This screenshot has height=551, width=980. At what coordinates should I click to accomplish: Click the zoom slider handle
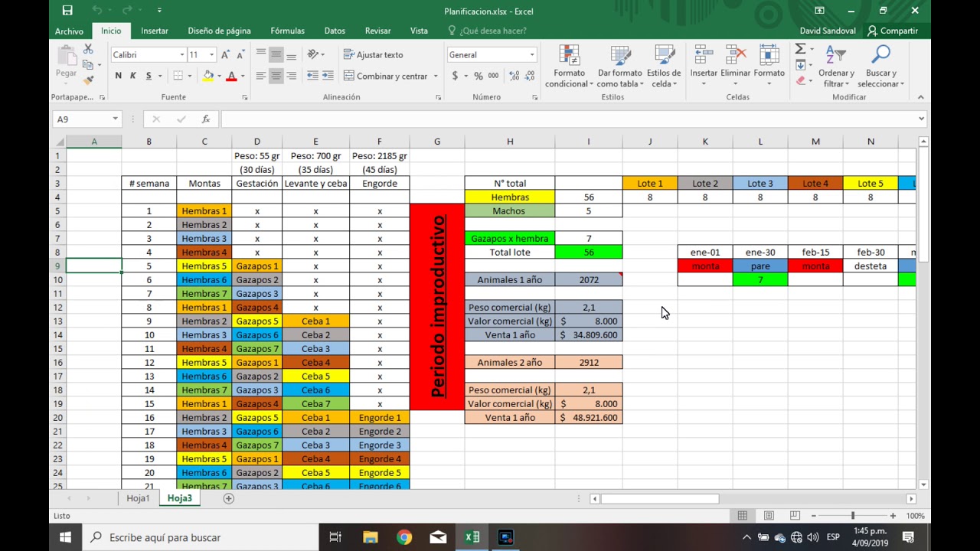[x=853, y=516]
